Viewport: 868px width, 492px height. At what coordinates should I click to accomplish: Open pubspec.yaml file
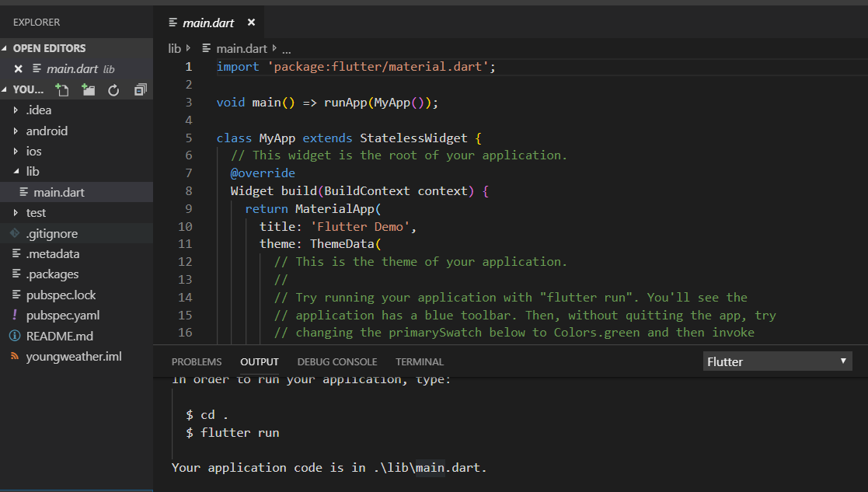point(76,316)
